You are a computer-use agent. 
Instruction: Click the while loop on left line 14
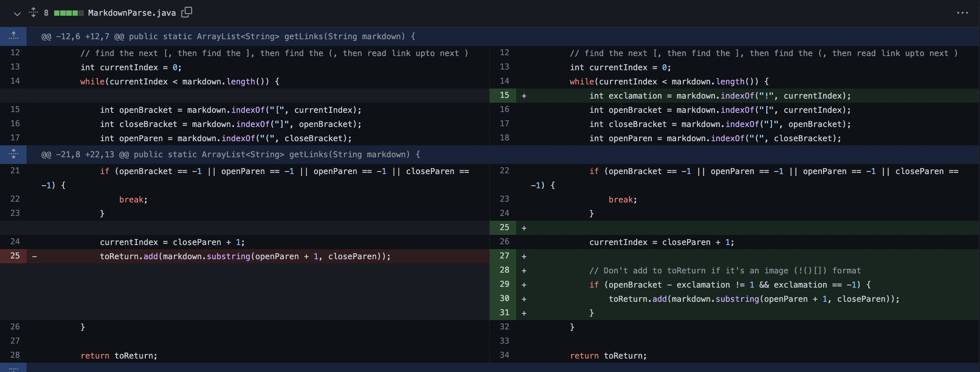(x=179, y=81)
